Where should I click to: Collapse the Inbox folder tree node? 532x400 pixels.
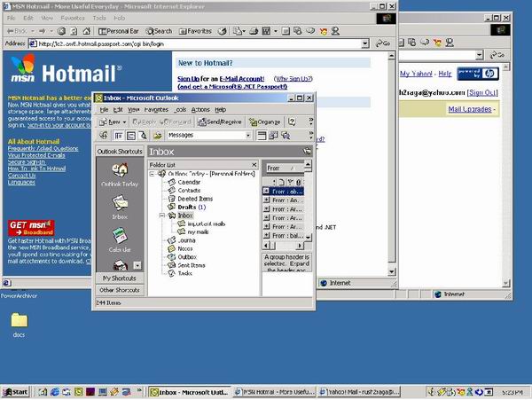coord(162,216)
